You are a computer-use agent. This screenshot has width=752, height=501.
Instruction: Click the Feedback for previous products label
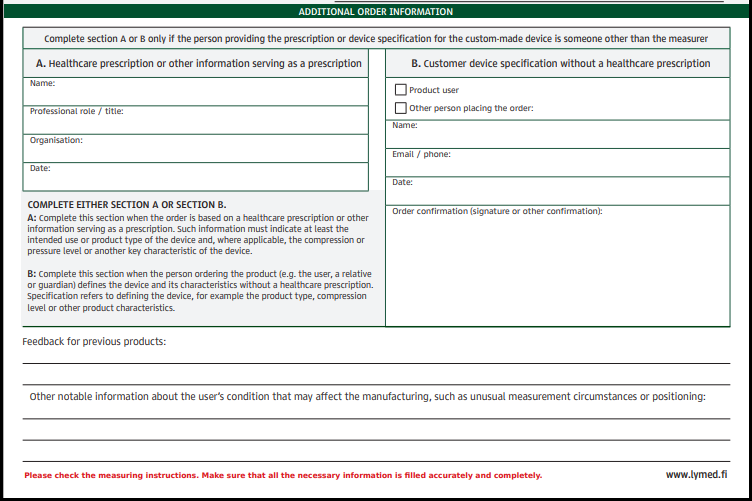94,342
